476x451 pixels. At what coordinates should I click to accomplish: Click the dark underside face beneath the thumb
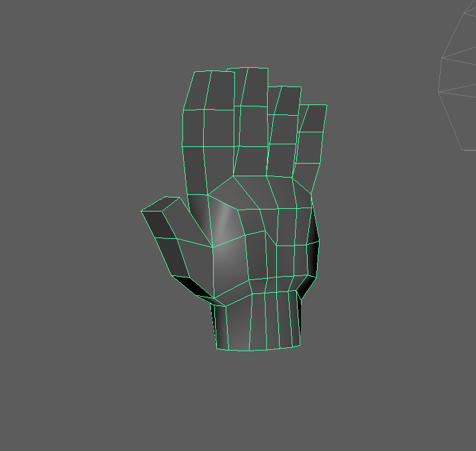[x=193, y=287]
